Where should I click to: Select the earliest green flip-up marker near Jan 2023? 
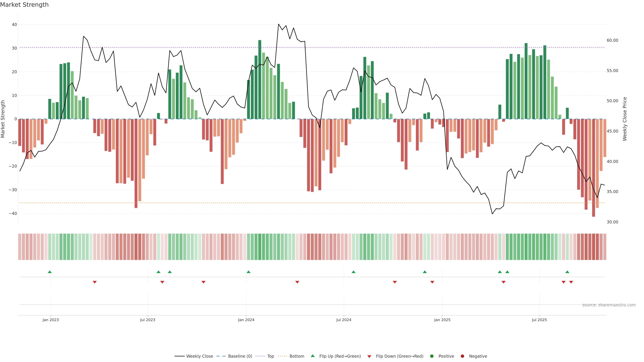[x=50, y=272]
